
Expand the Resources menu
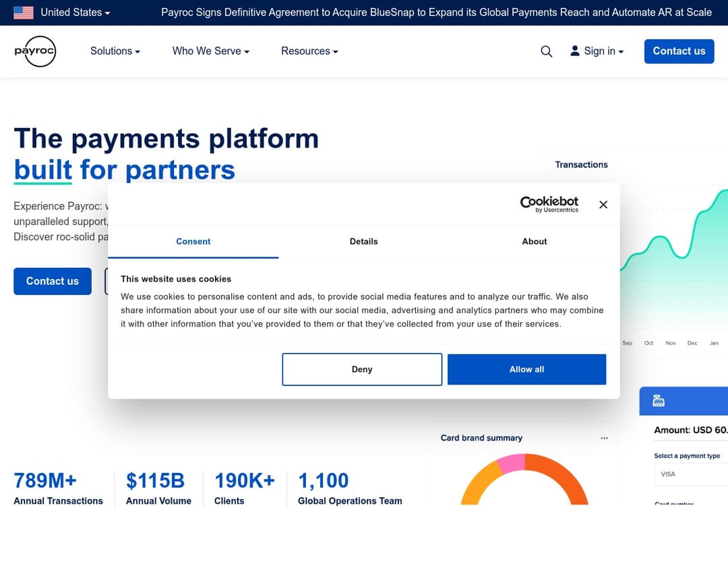[309, 51]
